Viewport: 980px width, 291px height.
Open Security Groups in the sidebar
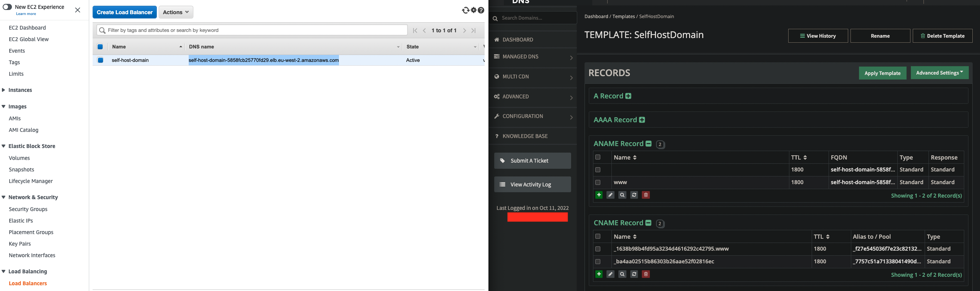[x=28, y=209]
